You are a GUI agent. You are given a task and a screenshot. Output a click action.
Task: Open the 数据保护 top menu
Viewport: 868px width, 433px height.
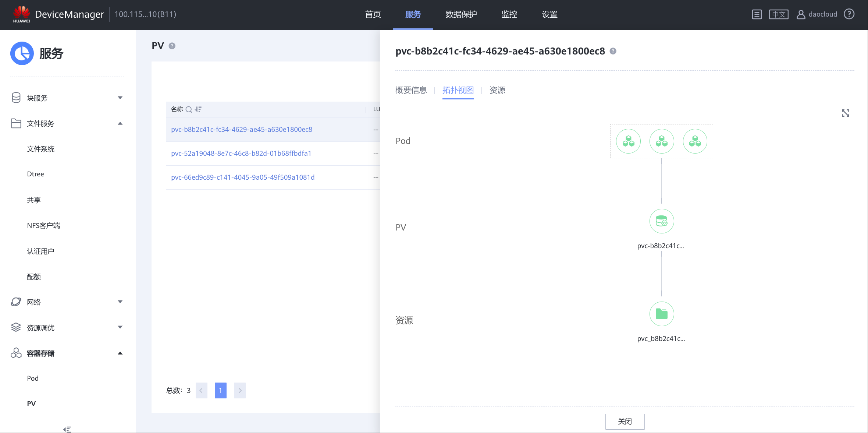click(x=461, y=14)
